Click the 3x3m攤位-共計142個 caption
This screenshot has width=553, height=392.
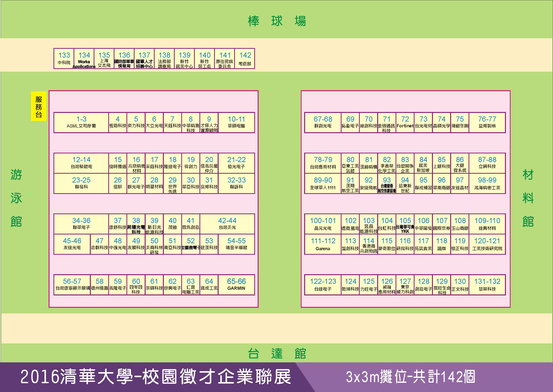click(411, 377)
